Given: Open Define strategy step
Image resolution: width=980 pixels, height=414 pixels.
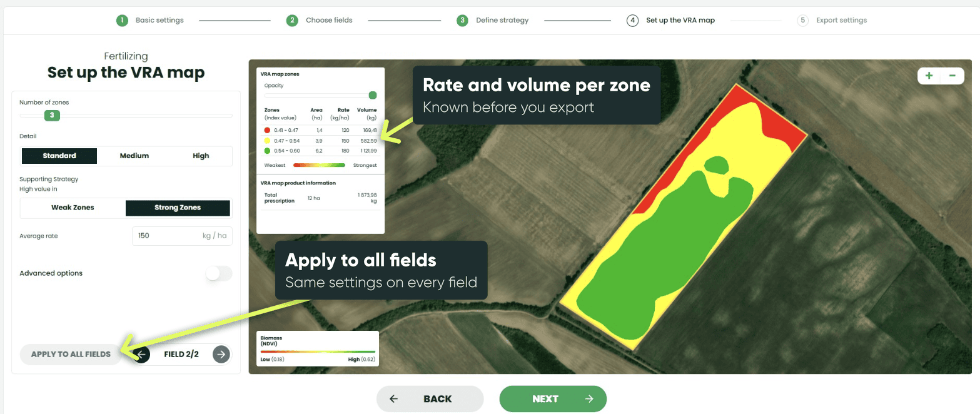Looking at the screenshot, I should tap(502, 20).
